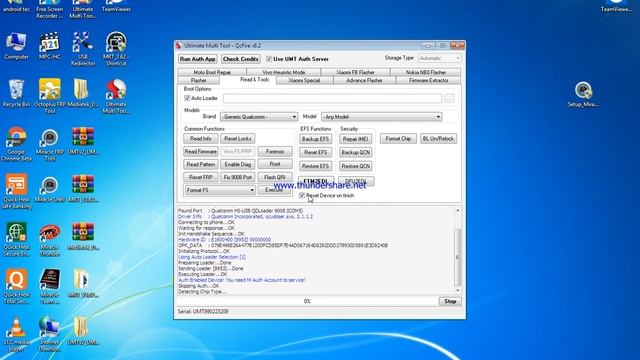Open the Computer desktop icon
The image size is (640, 360).
16,45
